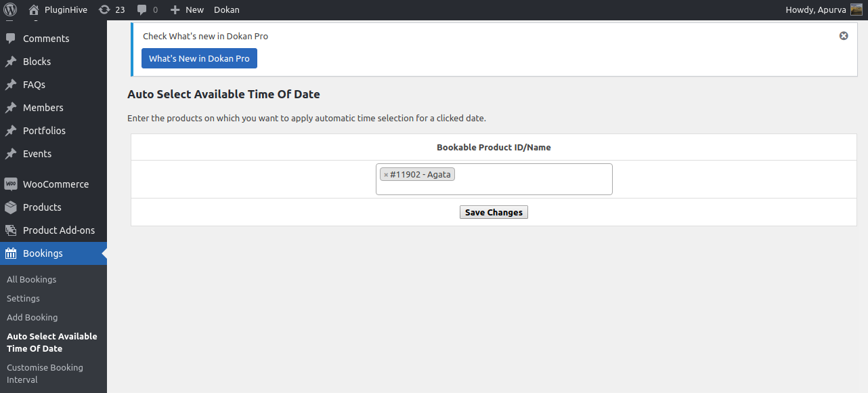Open the PluginHive home icon
The width and height of the screenshot is (868, 393).
click(x=34, y=9)
